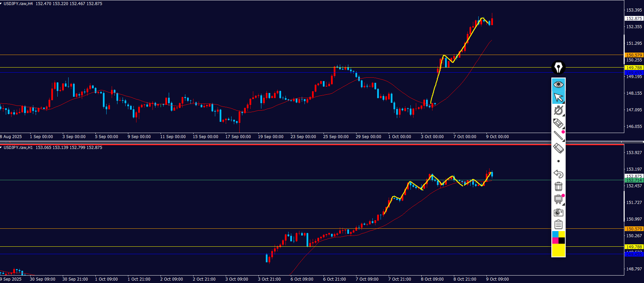Click the current yellow color swatch

point(558,250)
